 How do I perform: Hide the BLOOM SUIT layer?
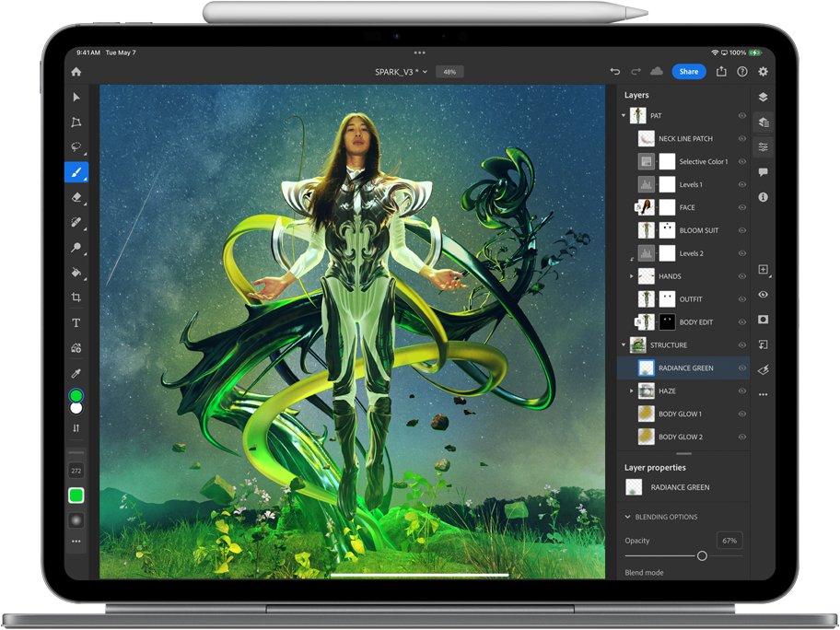coord(741,230)
